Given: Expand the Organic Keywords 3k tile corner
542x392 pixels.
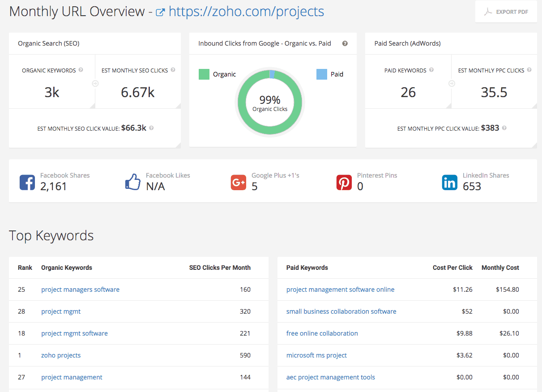Looking at the screenshot, I should pos(92,106).
